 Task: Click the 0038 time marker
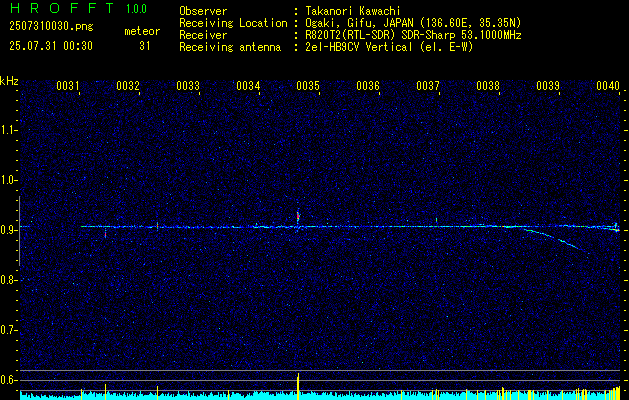click(488, 85)
